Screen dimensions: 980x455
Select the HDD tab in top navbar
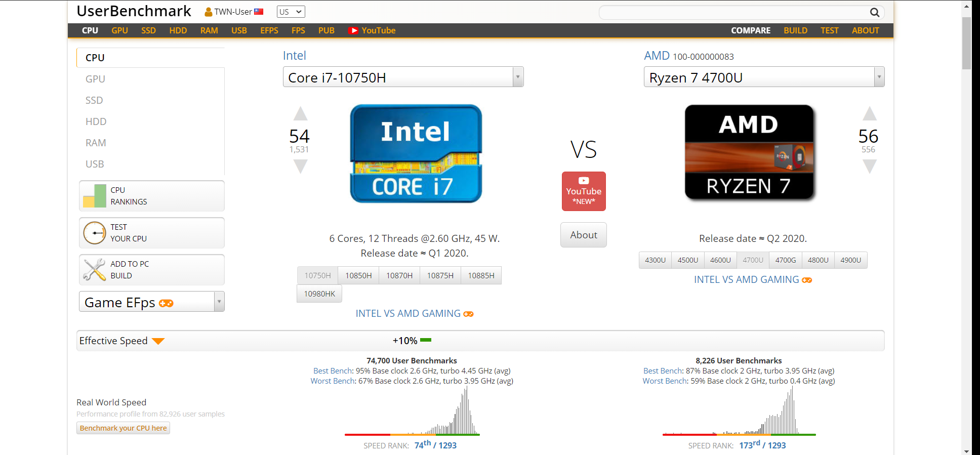click(x=178, y=30)
